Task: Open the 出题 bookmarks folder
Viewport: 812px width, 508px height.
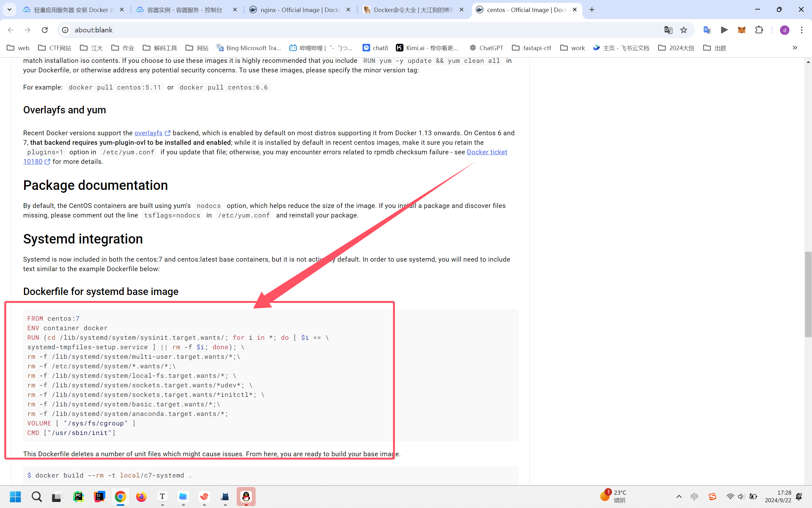Action: (x=715, y=48)
